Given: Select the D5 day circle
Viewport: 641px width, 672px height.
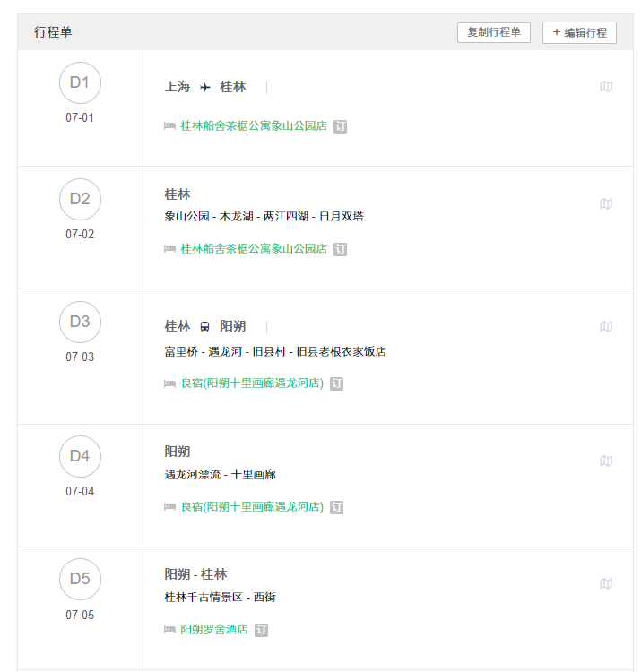Looking at the screenshot, I should tap(80, 579).
